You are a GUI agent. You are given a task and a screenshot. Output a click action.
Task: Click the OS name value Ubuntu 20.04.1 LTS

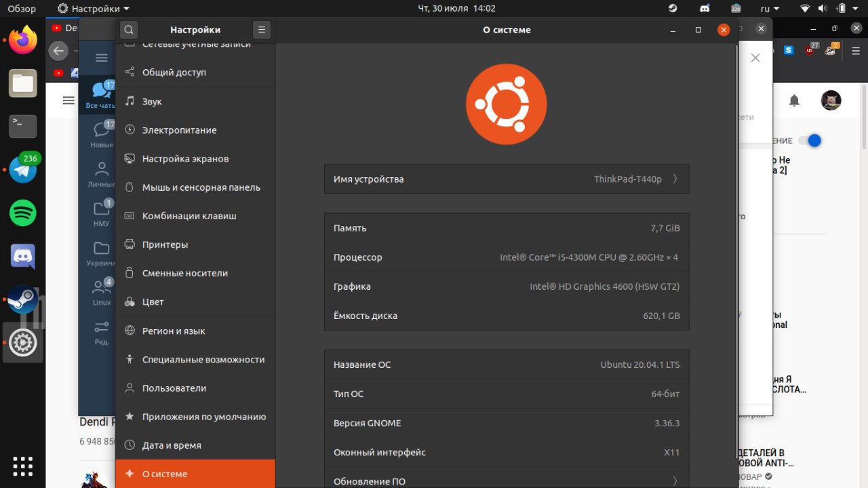pyautogui.click(x=639, y=364)
